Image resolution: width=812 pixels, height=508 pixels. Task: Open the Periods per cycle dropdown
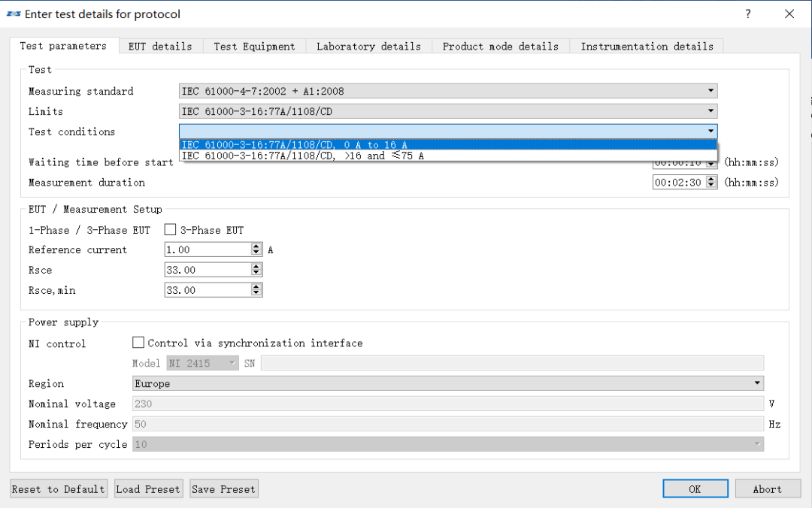coord(448,444)
